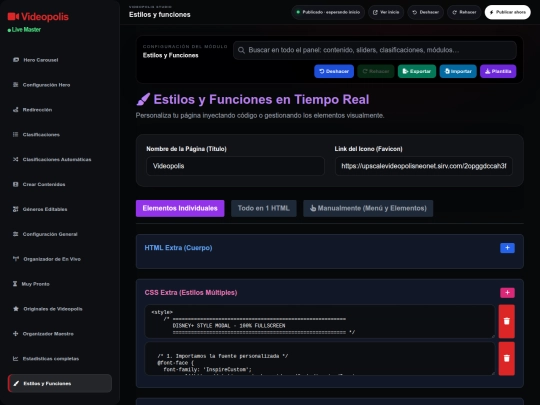540x405 pixels.
Task: Click the Configuración General sidebar icon
Action: click(x=15, y=234)
